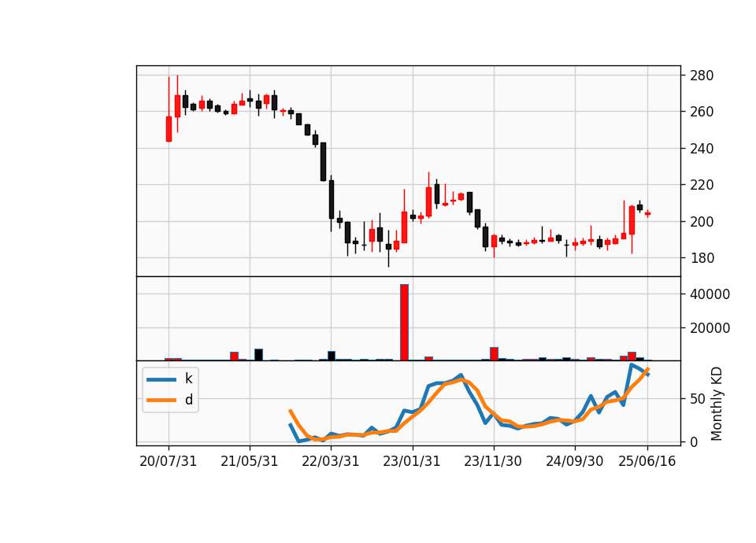Click the 'd' legend label
Image resolution: width=756 pixels, height=543 pixels.
click(188, 400)
